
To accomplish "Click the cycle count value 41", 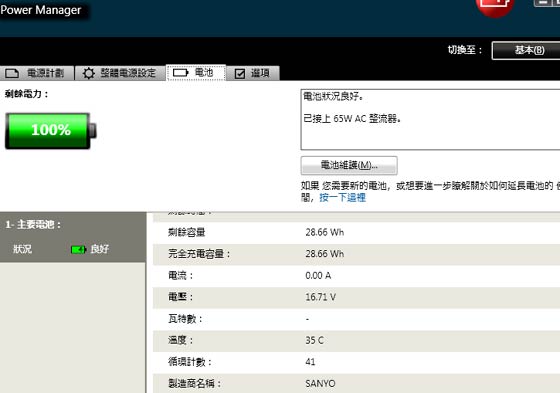I will pyautogui.click(x=310, y=362).
